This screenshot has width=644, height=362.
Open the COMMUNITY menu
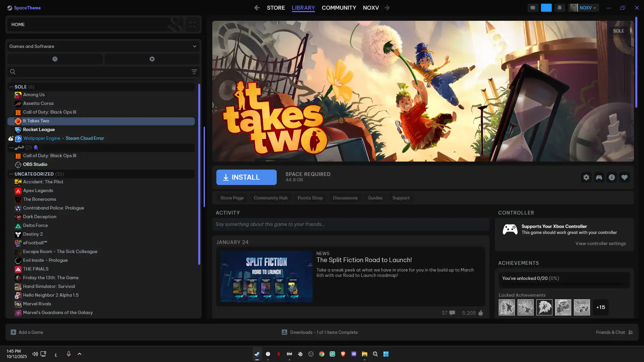coord(339,8)
